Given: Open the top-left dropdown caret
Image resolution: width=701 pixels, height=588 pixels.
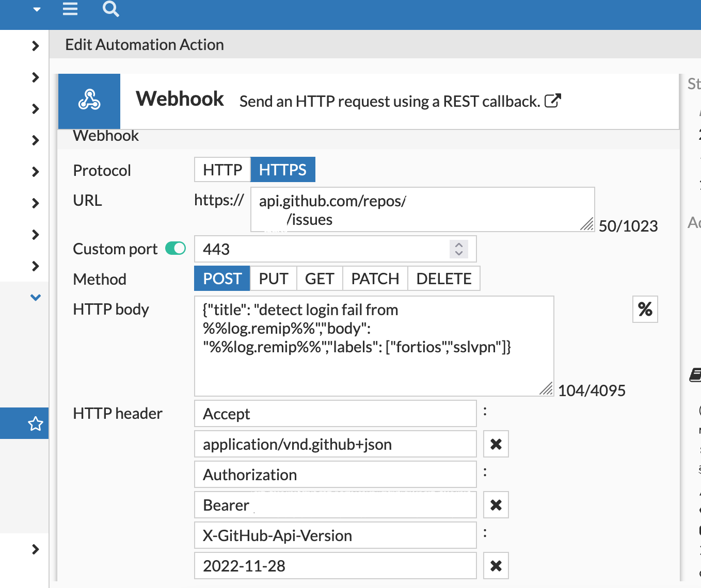Looking at the screenshot, I should 36,9.
